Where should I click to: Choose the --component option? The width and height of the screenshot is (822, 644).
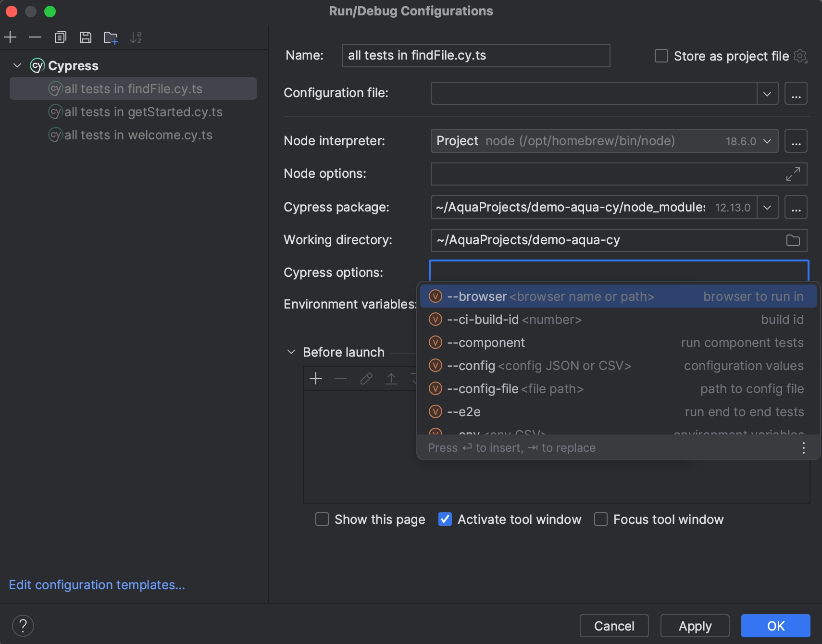tap(619, 343)
